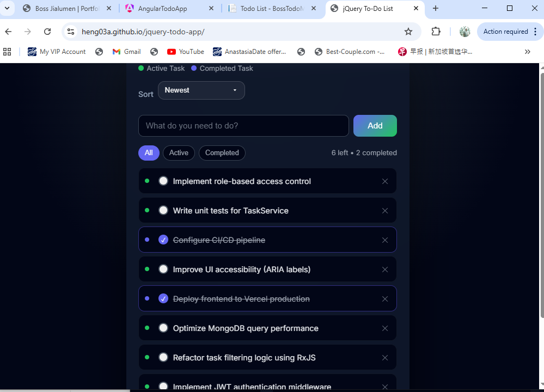Image resolution: width=544 pixels, height=392 pixels.
Task: Click the site information icon in the address bar
Action: 71,32
